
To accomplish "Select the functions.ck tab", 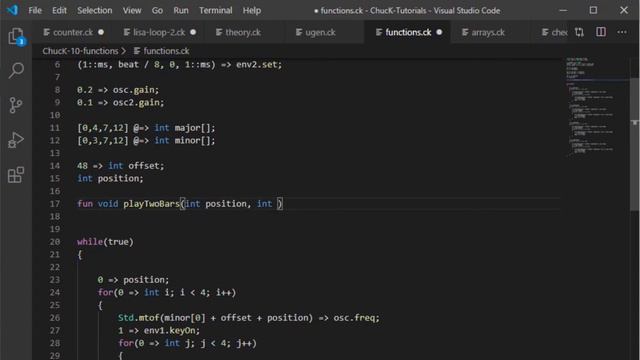I will click(x=408, y=32).
